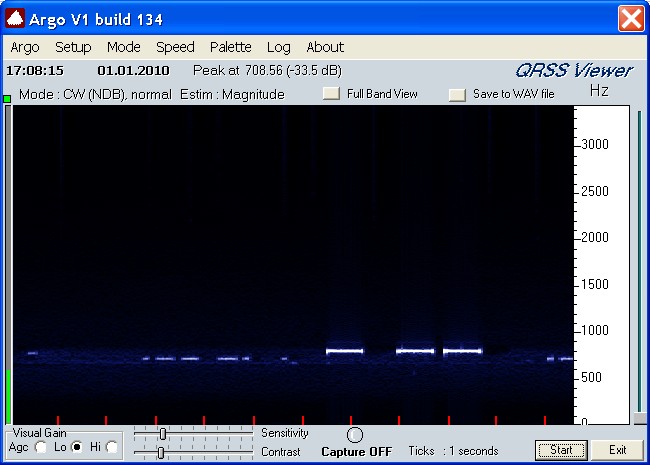Select the Hi visual gain option
650x465 pixels.
click(x=112, y=447)
